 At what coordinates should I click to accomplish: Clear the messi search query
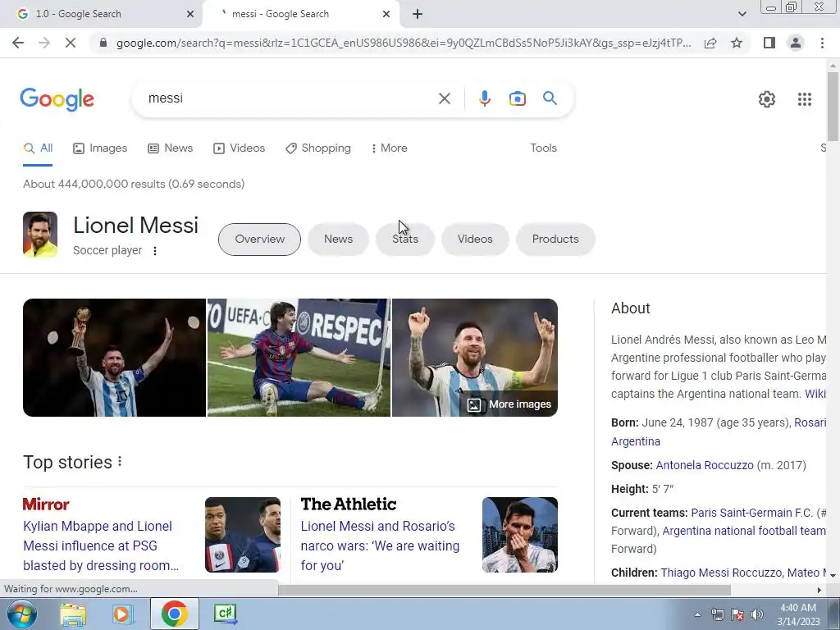[x=444, y=98]
